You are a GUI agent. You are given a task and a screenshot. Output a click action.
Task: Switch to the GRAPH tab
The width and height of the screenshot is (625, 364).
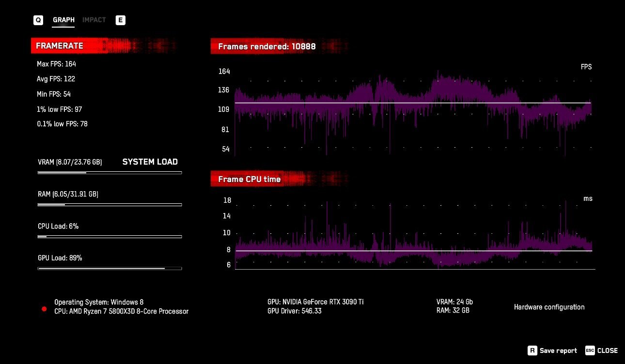[x=63, y=20]
